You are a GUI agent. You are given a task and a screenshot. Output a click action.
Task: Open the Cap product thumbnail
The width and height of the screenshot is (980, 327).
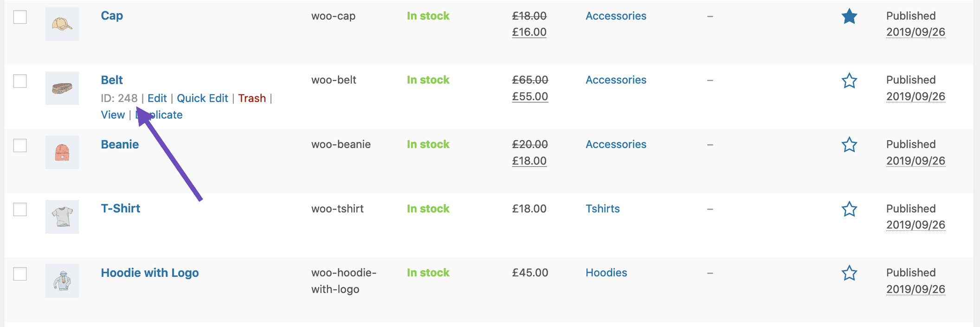(x=62, y=24)
